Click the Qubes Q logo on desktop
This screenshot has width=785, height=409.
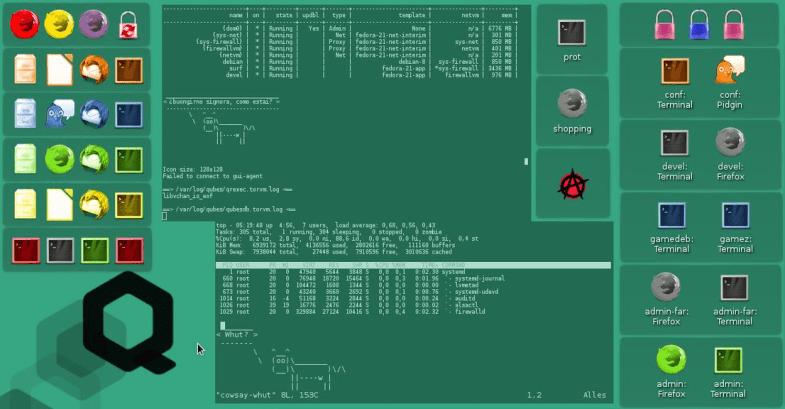point(129,322)
